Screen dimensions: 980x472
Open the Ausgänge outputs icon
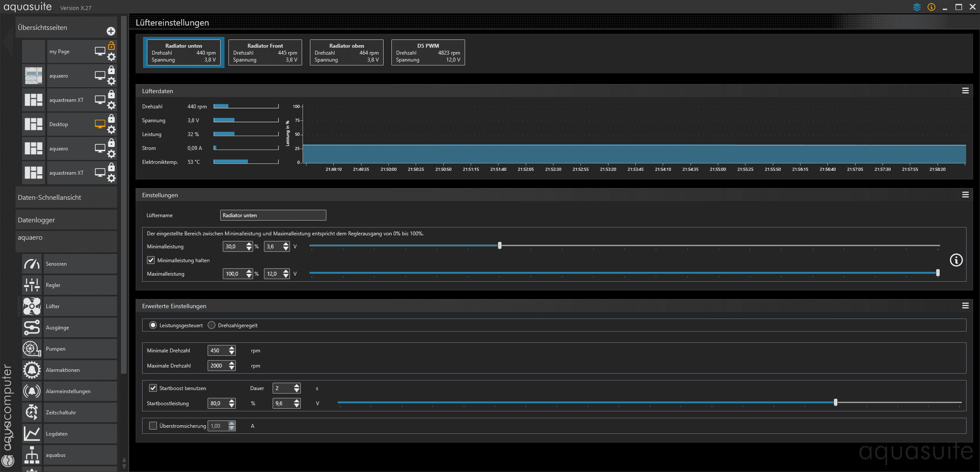pos(32,327)
